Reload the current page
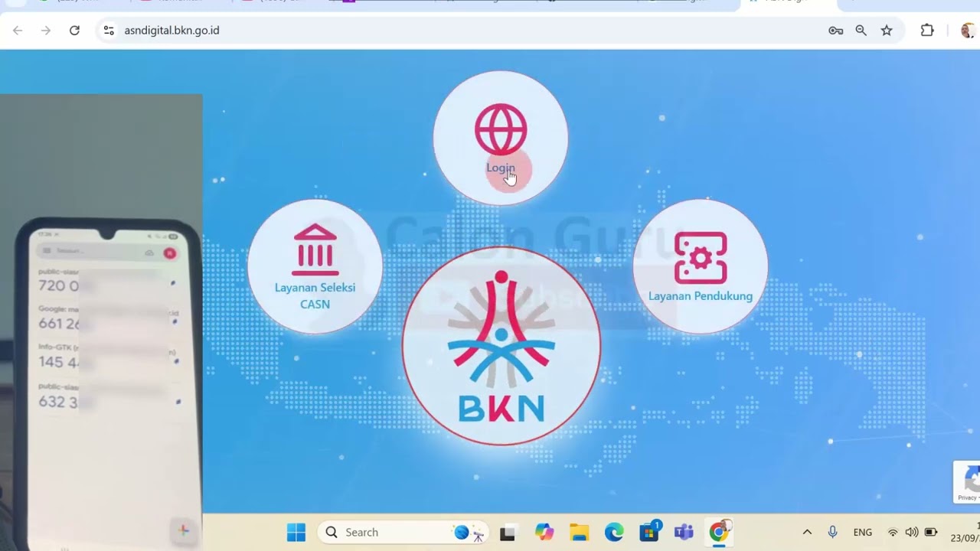Viewport: 980px width, 551px height. [74, 31]
